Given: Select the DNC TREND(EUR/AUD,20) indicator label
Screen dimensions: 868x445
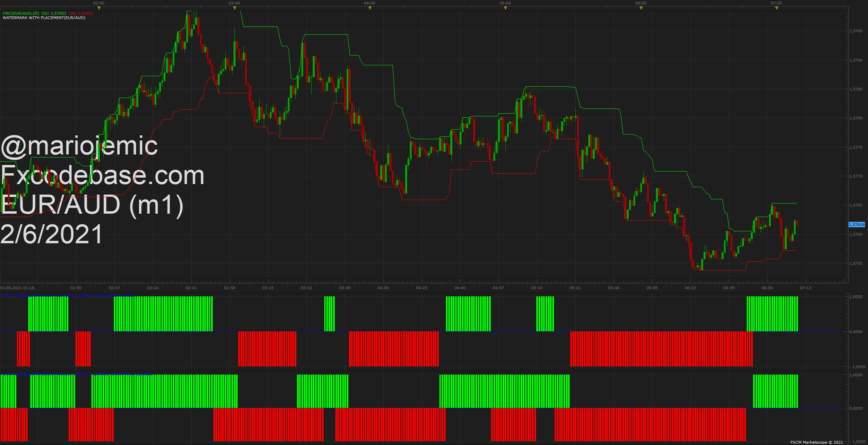Looking at the screenshot, I should tap(28, 295).
